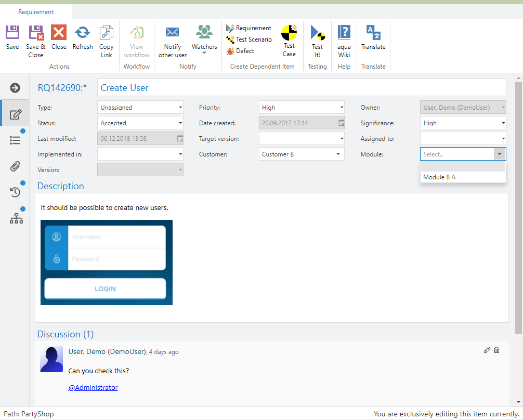Launch the Test It! icon
The height and width of the screenshot is (420, 523).
[317, 33]
